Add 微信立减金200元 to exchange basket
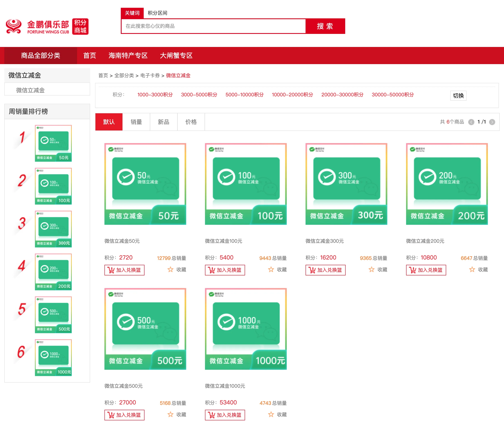Image resolution: width=504 pixels, height=432 pixels. click(x=426, y=270)
